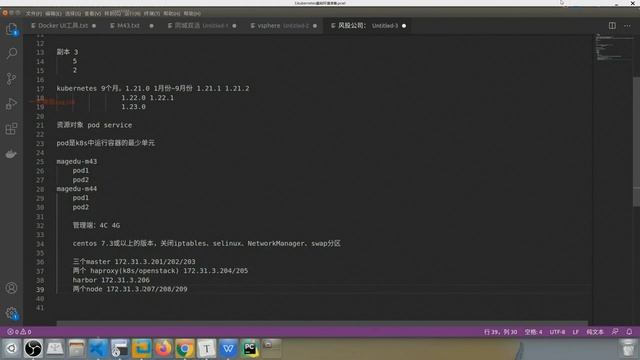The width and height of the screenshot is (640, 360).
Task: Open Ubuntu launcher icon in dock
Action: (x=11, y=349)
